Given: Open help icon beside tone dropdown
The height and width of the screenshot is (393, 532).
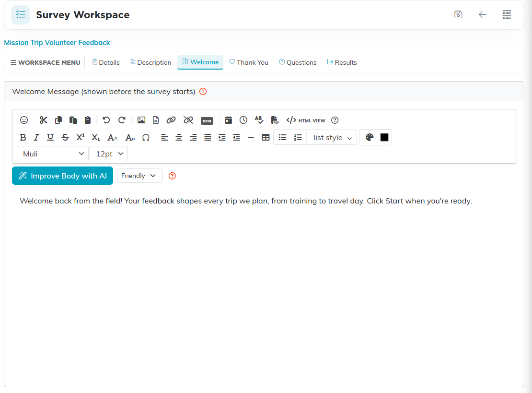Looking at the screenshot, I should coord(173,176).
